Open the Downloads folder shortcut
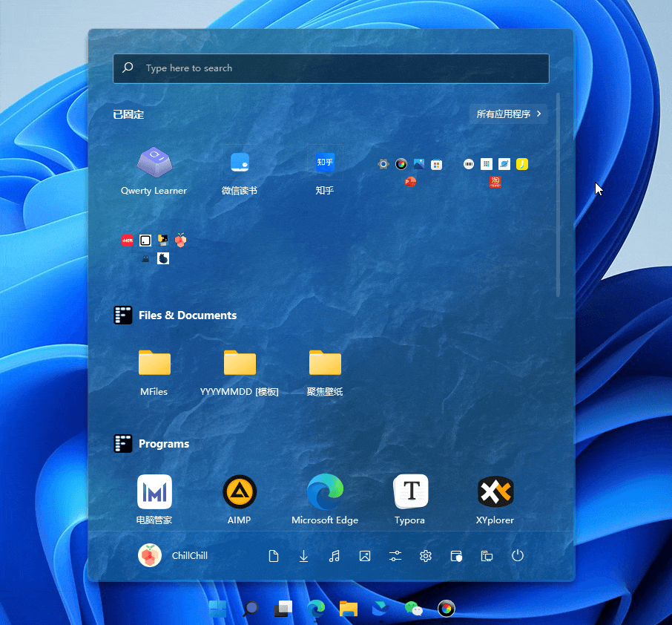The height and width of the screenshot is (625, 672). pyautogui.click(x=303, y=556)
